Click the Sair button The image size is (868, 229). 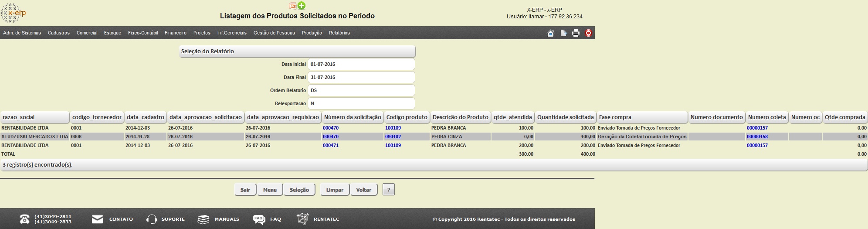(x=245, y=190)
